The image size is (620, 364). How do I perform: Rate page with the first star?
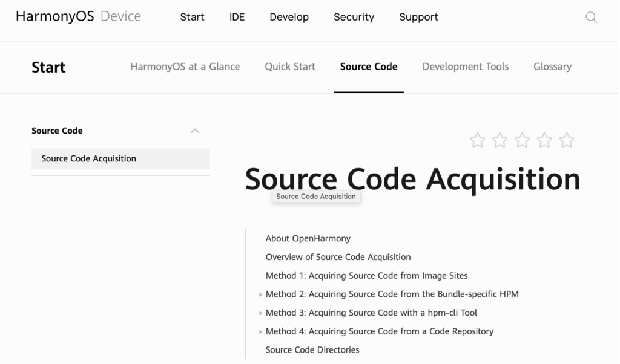[477, 140]
